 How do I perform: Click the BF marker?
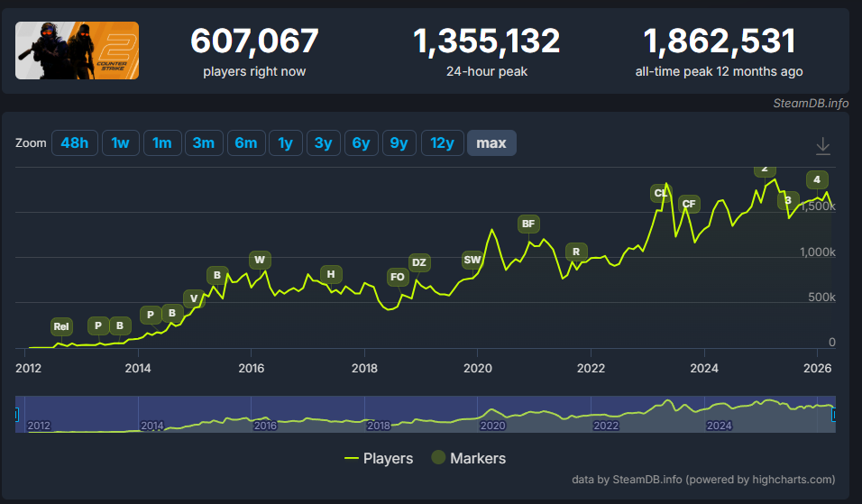528,224
